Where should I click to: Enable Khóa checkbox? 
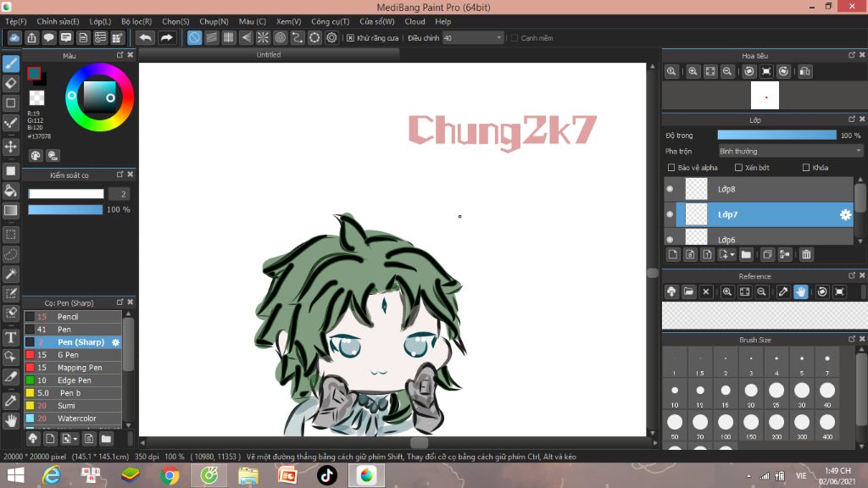coord(806,168)
